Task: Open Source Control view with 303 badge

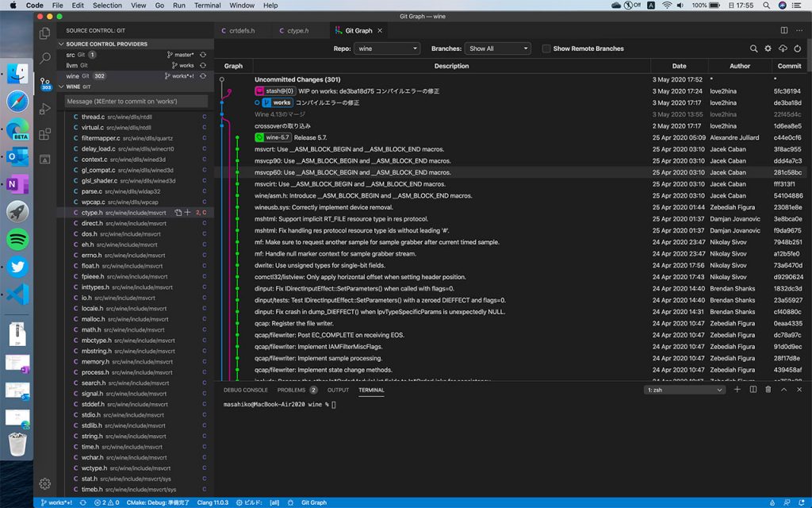Action: [45, 83]
